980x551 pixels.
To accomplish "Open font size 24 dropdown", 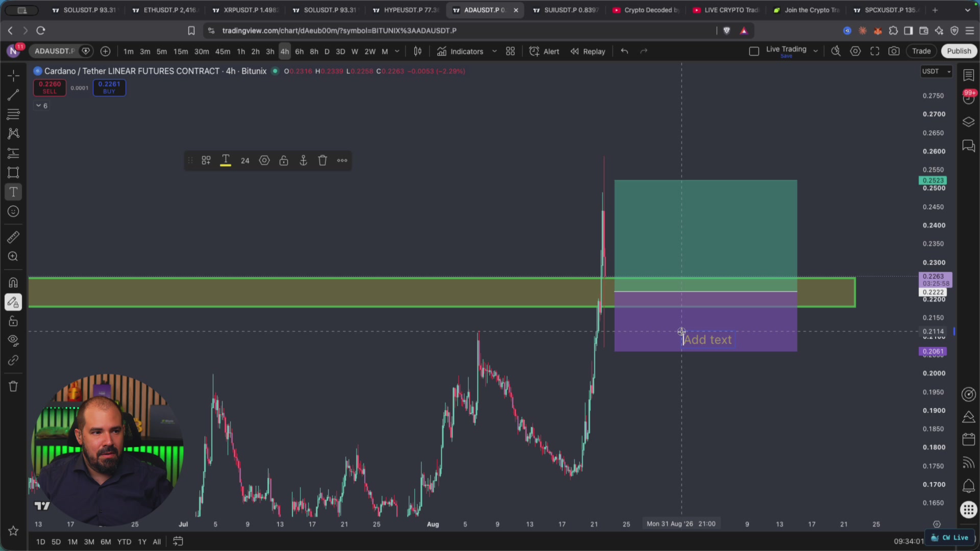I will coord(245,161).
